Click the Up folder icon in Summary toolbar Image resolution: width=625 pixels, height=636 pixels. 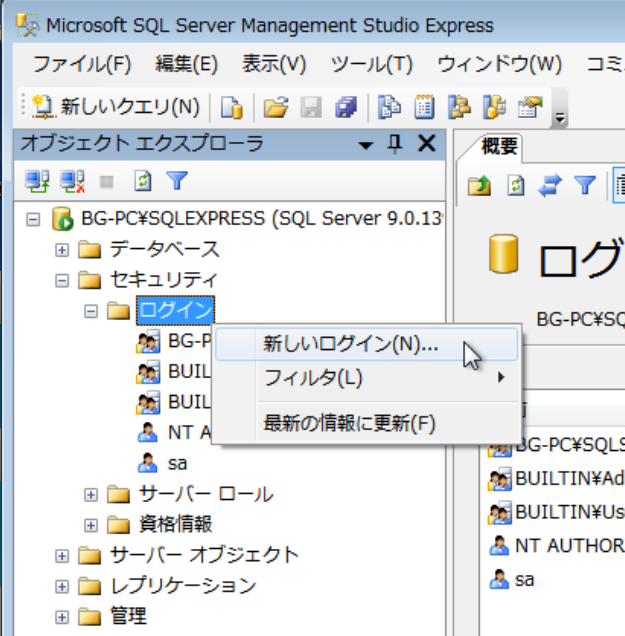click(x=479, y=186)
